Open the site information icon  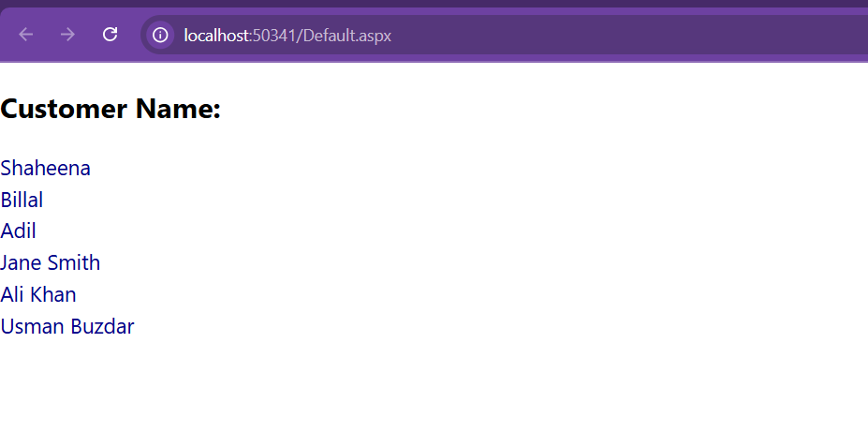[160, 36]
